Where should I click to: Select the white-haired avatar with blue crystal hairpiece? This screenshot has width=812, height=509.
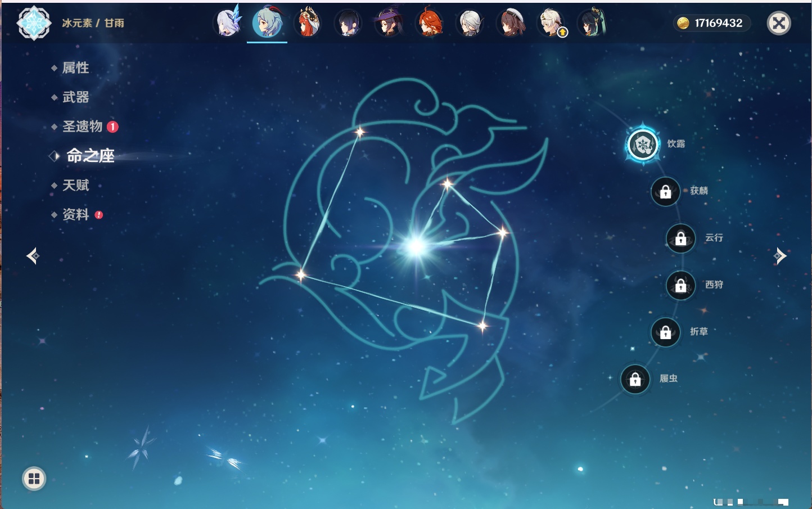(x=228, y=23)
